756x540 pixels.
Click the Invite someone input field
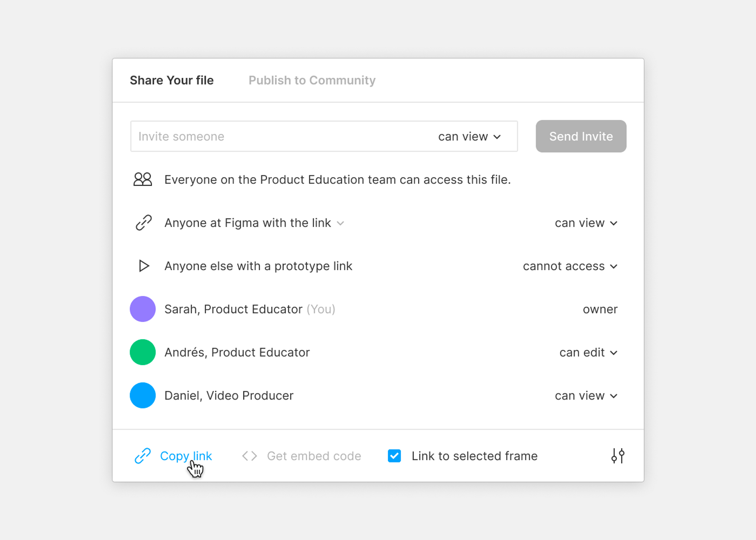pos(265,136)
